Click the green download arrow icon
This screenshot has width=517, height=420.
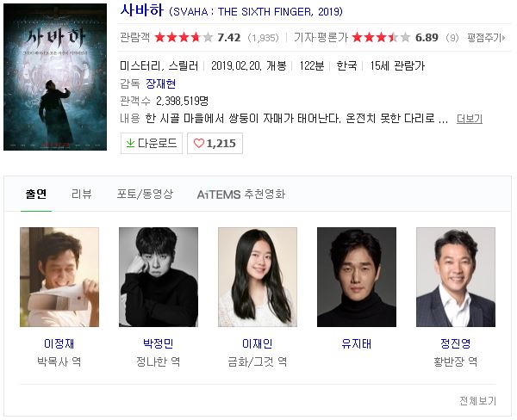pos(131,143)
